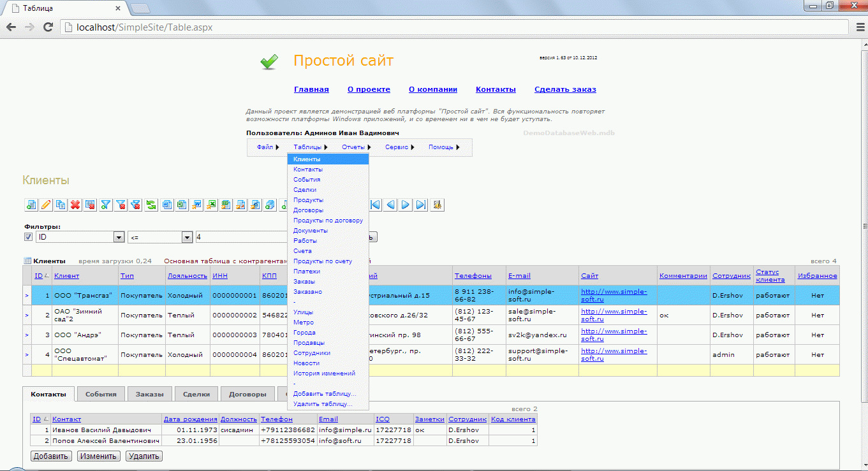868x471 pixels.
Task: Click the red X delete record icon
Action: tap(75, 205)
